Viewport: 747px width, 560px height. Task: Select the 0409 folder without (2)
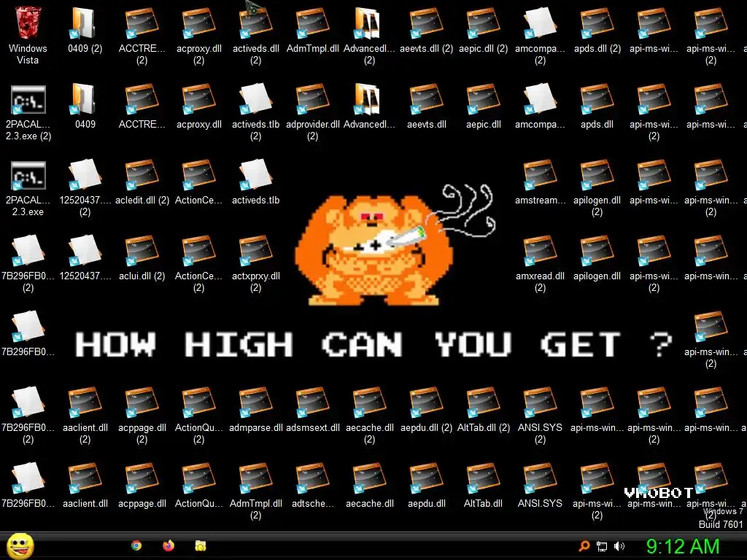[x=84, y=99]
